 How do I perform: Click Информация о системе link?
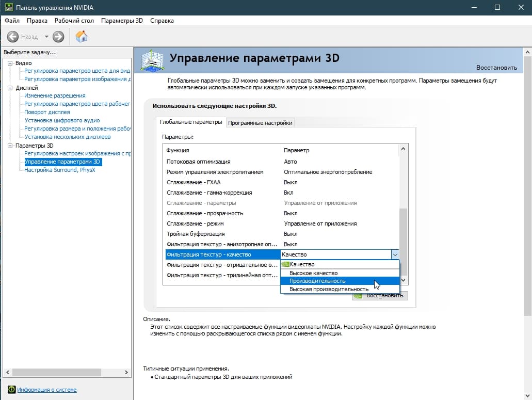point(47,390)
